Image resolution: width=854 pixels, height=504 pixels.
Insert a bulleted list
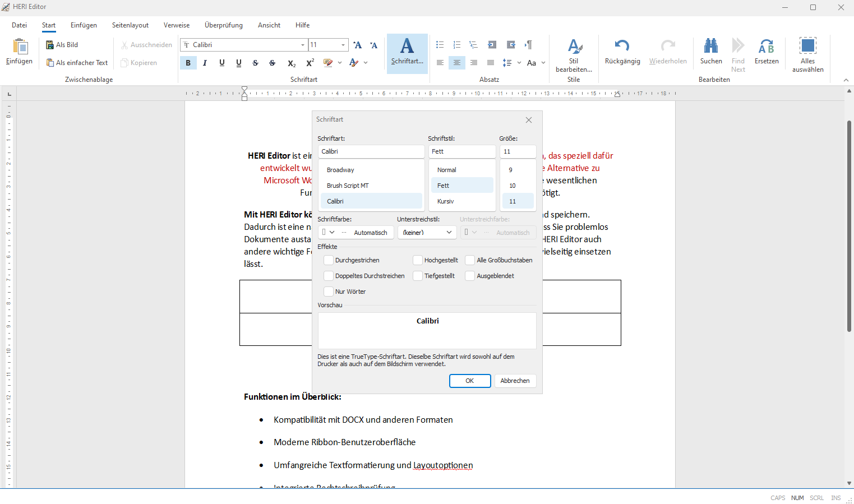[440, 45]
